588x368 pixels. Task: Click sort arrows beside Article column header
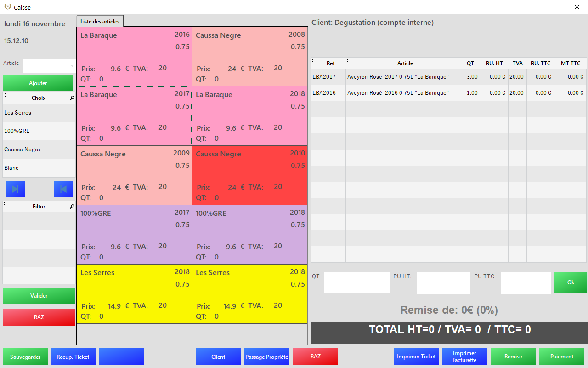click(x=348, y=61)
